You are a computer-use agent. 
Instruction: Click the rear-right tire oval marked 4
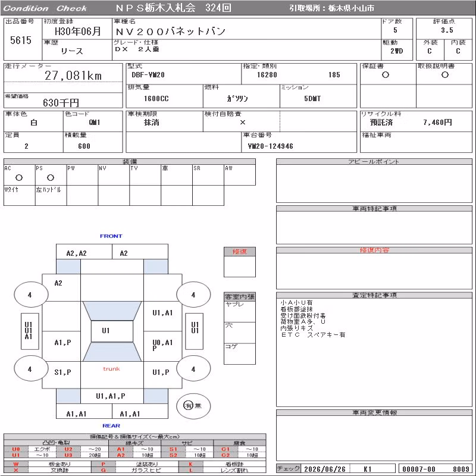click(x=193, y=369)
